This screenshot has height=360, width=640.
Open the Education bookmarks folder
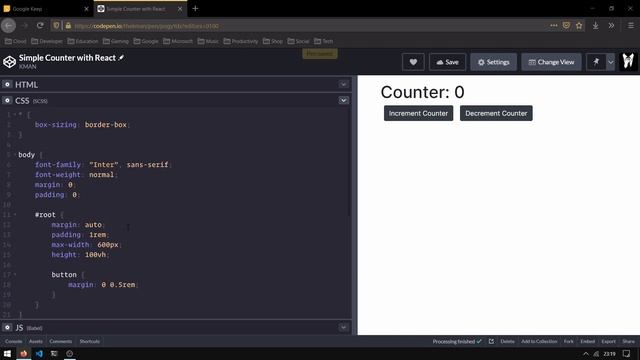[x=83, y=41]
